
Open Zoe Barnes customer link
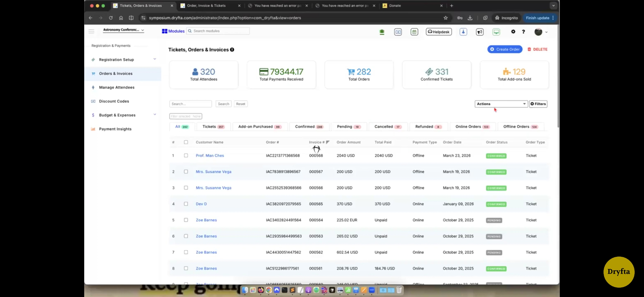tap(206, 220)
